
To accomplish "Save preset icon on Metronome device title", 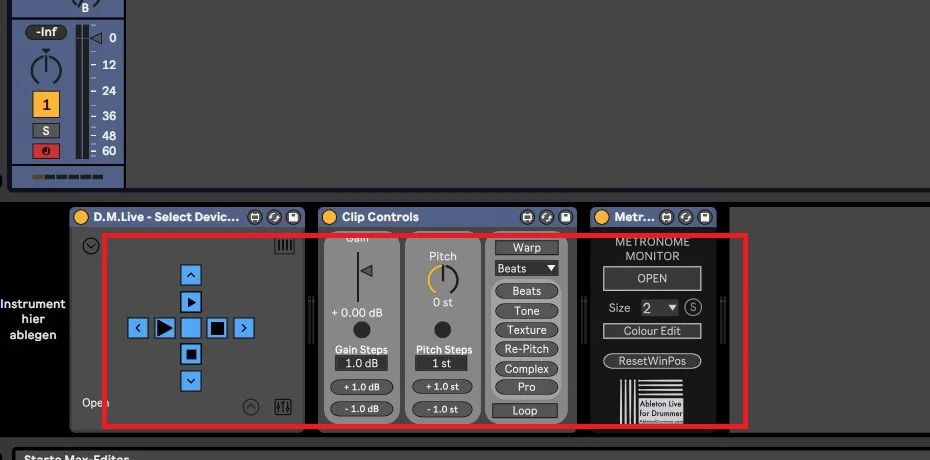I will [705, 217].
